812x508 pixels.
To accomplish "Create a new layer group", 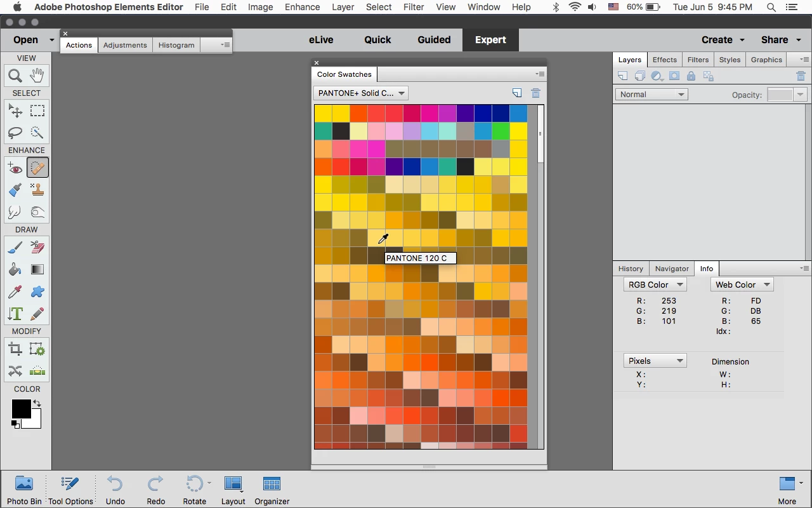I will coord(640,76).
